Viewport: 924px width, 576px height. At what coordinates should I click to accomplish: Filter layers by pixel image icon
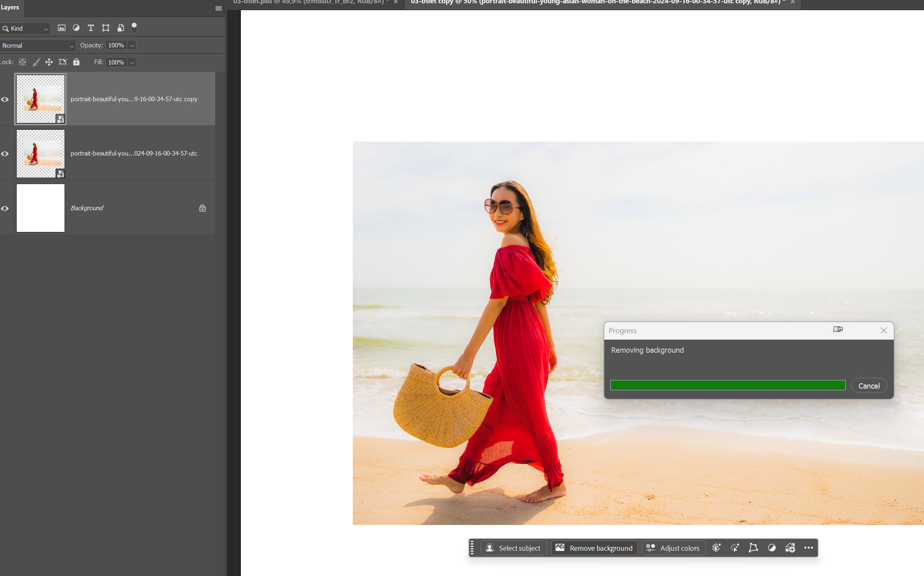pos(62,28)
